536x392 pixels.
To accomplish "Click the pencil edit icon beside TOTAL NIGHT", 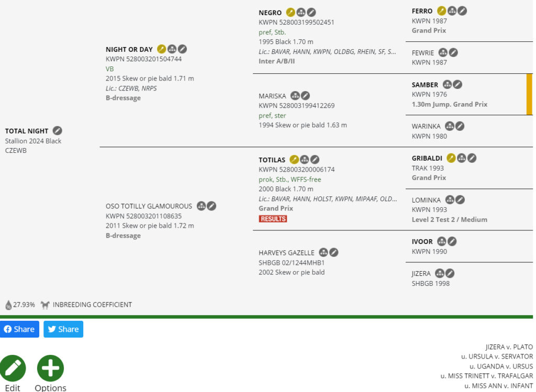I will click(58, 130).
